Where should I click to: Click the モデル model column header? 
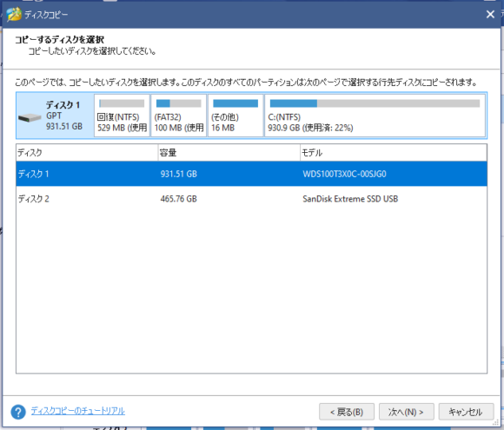point(394,153)
